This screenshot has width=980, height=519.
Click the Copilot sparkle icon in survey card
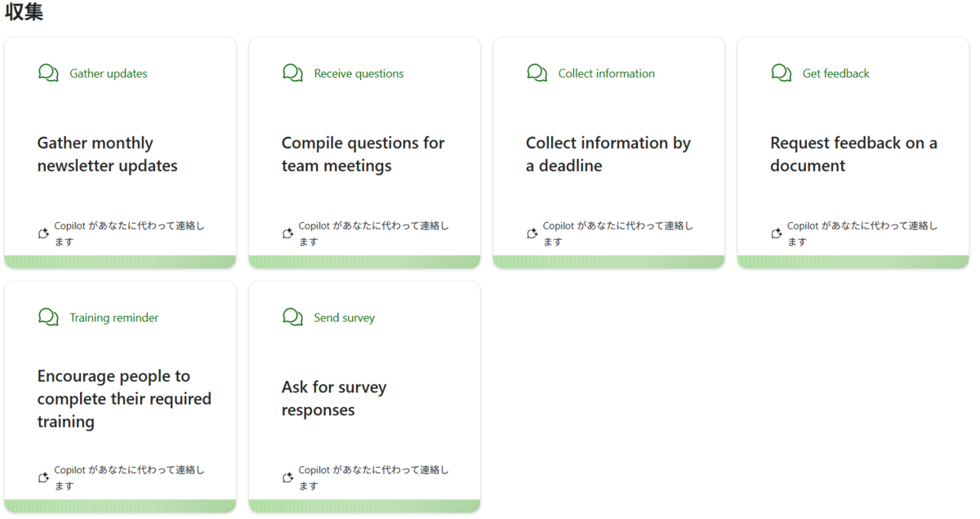point(288,477)
